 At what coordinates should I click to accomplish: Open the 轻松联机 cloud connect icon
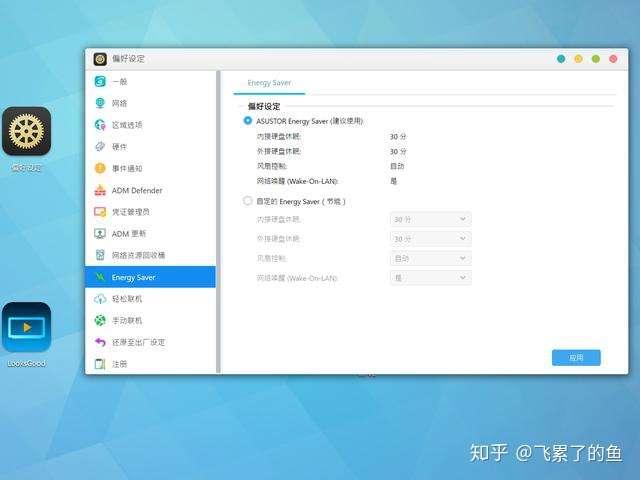100,299
